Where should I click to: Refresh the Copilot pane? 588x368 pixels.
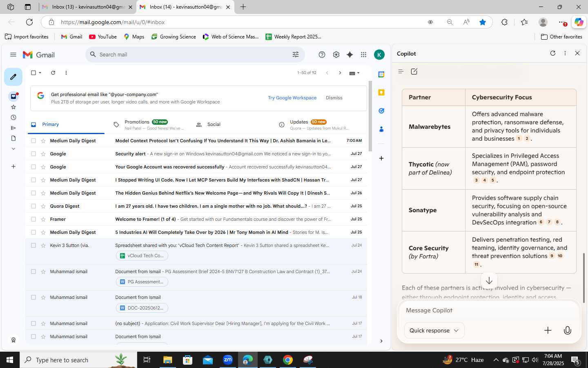(553, 53)
